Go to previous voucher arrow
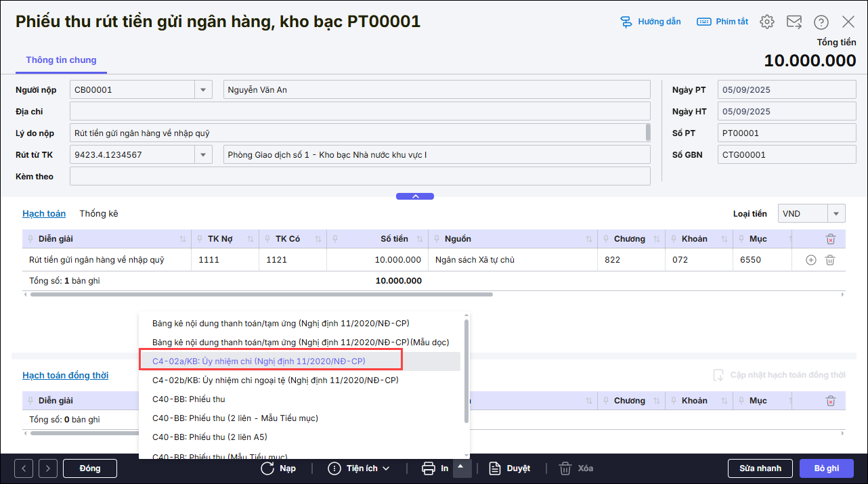Viewport: 868px width, 484px height. 24,468
